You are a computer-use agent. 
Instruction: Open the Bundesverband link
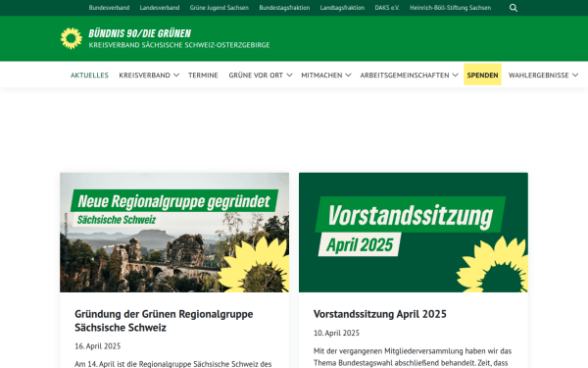click(109, 8)
